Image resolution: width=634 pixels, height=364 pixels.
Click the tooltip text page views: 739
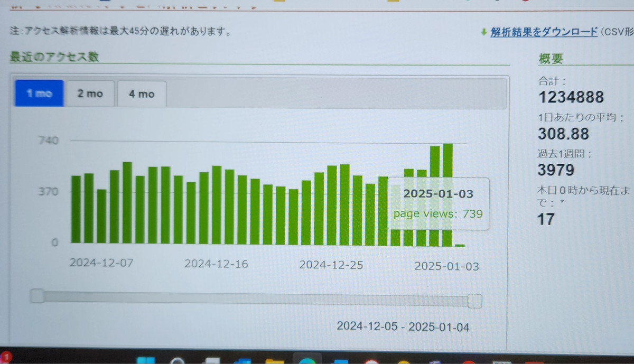438,213
